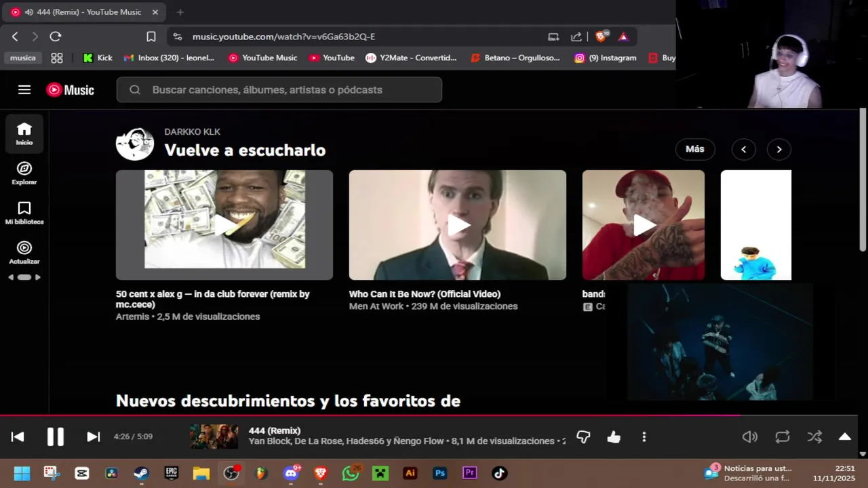Open the Y2Mate bookmark

pyautogui.click(x=411, y=58)
